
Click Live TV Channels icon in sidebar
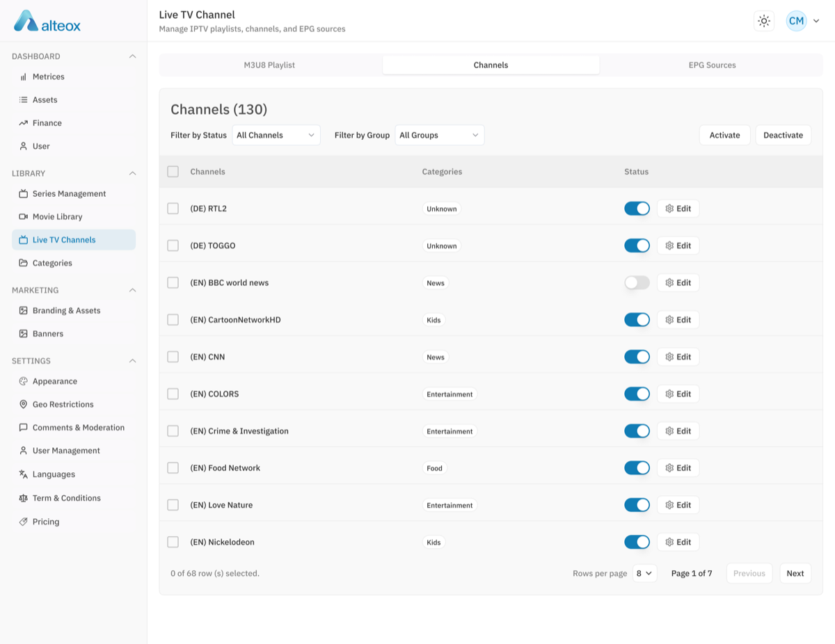[x=23, y=240]
